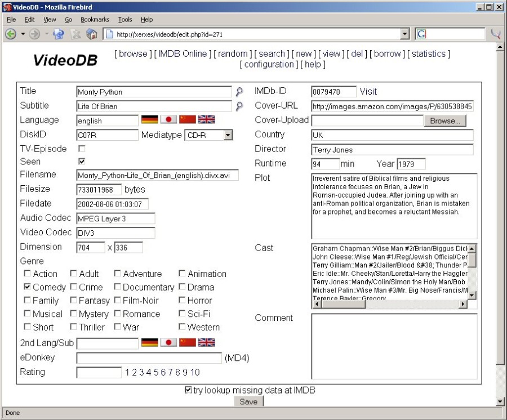Open the Help menu in menu bar

(147, 20)
